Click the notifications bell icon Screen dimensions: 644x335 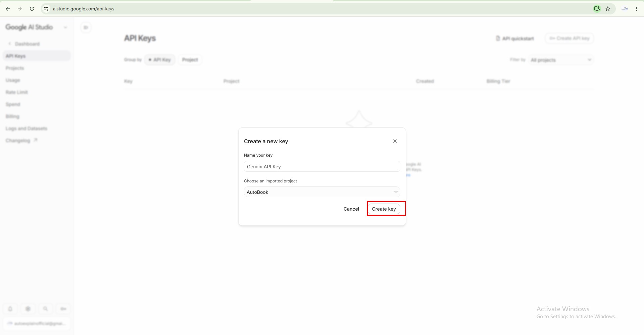(x=10, y=309)
